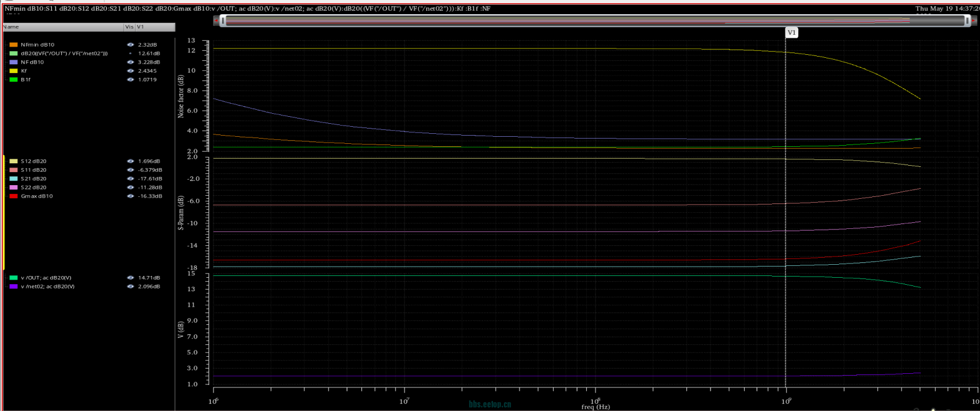The height and width of the screenshot is (411, 980).
Task: Click the -17.61dB S21 value
Action: coord(150,179)
